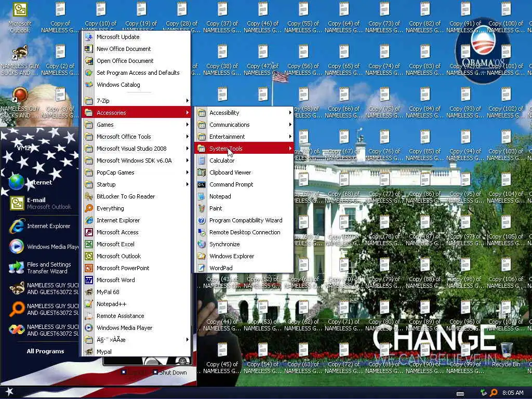Click Microsoft Update entry
Viewport: 532px width, 399px height.
click(x=136, y=37)
